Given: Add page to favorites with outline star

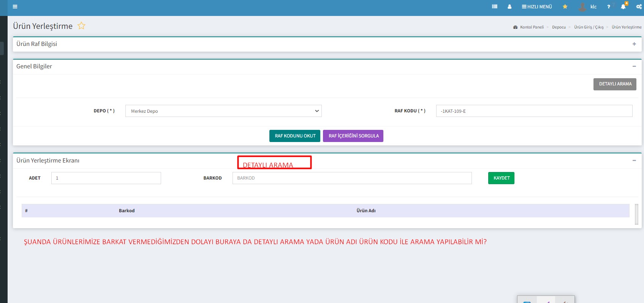Looking at the screenshot, I should coord(81,26).
